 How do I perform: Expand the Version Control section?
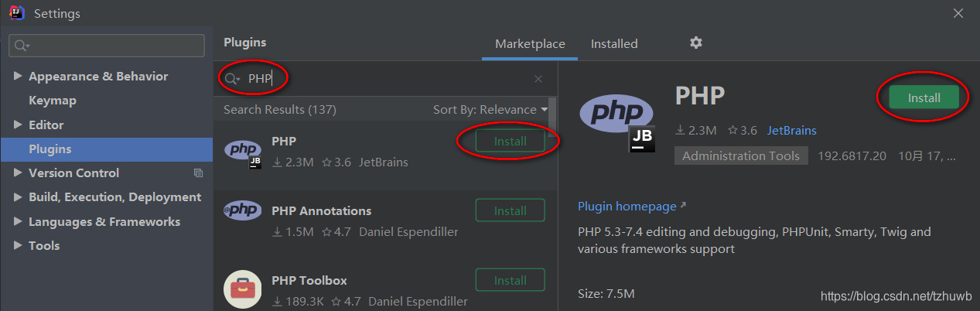point(18,173)
